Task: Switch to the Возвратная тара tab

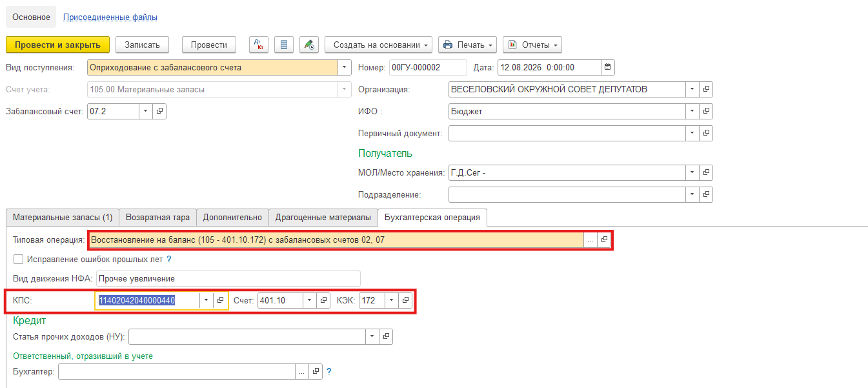Action: [157, 218]
